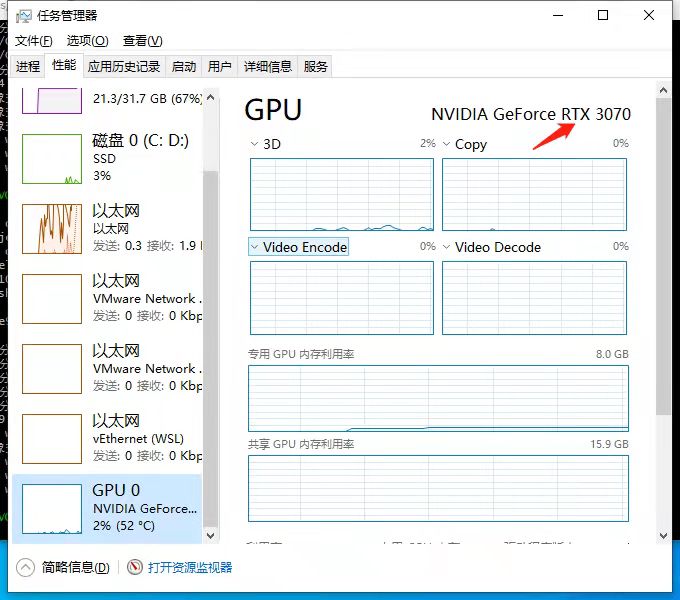
Task: Click the Copy engine usage graph
Action: tap(534, 195)
